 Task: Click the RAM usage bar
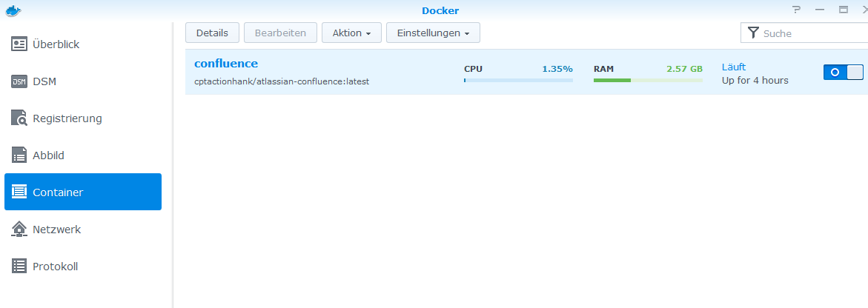coord(648,80)
